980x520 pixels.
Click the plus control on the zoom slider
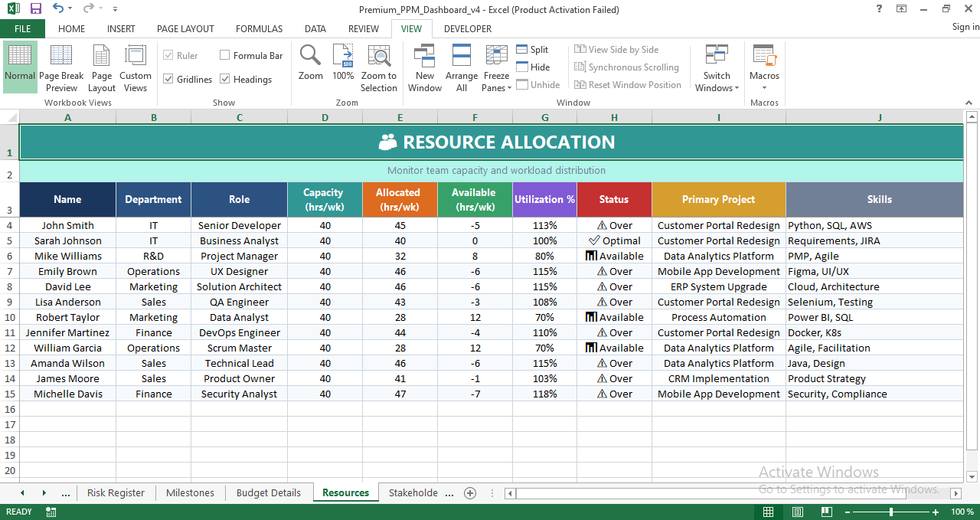(936, 512)
